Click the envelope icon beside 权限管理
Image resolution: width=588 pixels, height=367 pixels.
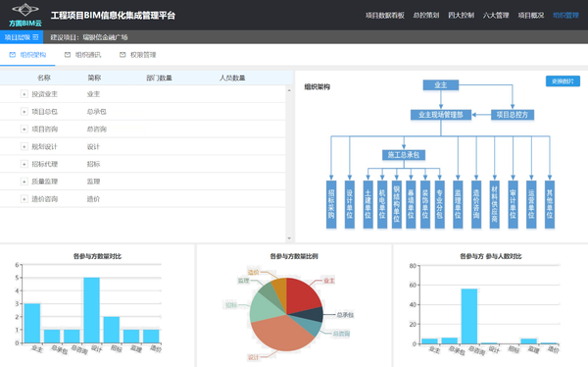tap(122, 55)
